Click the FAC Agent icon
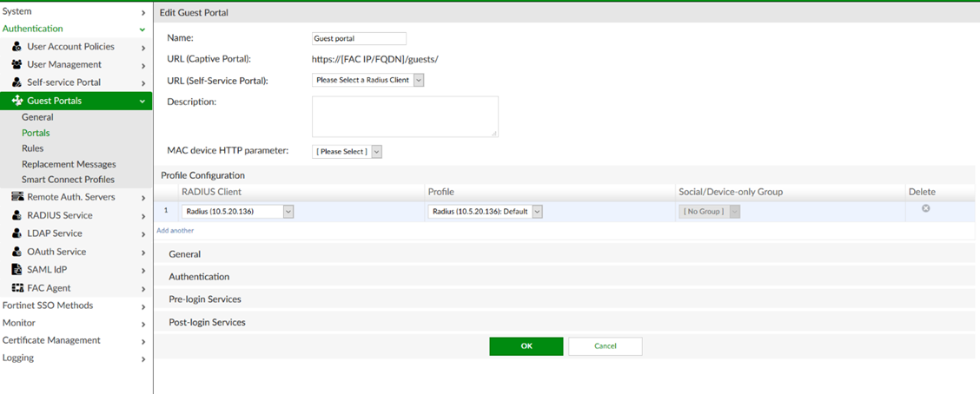The image size is (980, 394). 17,288
